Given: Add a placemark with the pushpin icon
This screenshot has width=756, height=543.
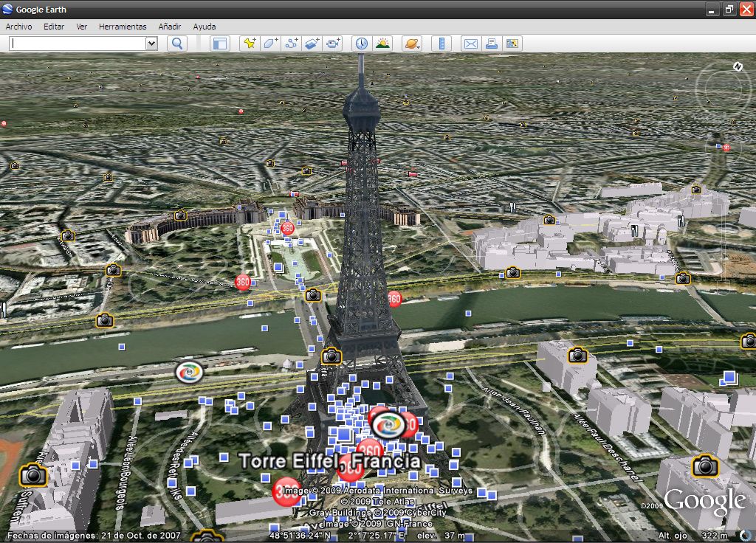Looking at the screenshot, I should [250, 44].
